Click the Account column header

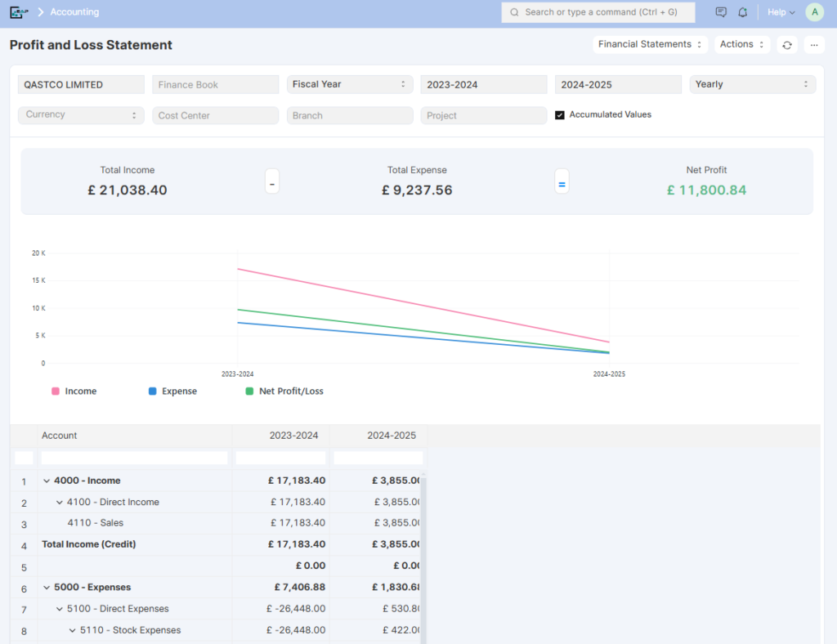[135, 436]
